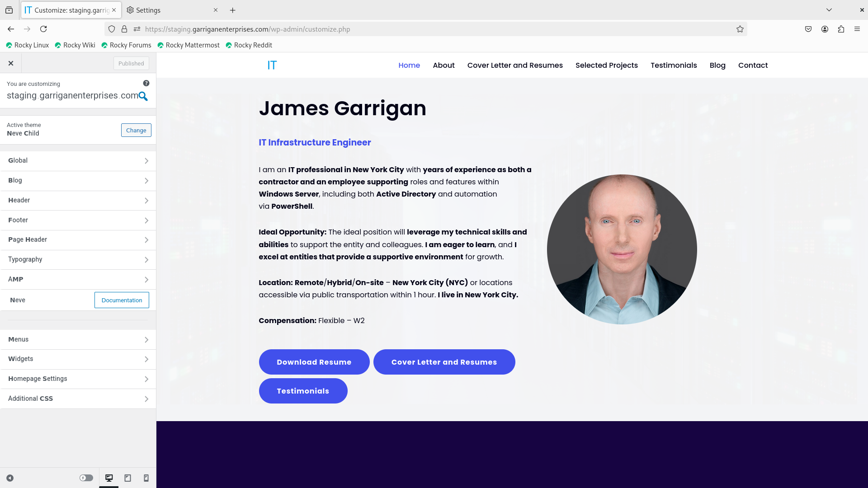Reload the page in the browser
The image size is (868, 488).
coord(43,29)
